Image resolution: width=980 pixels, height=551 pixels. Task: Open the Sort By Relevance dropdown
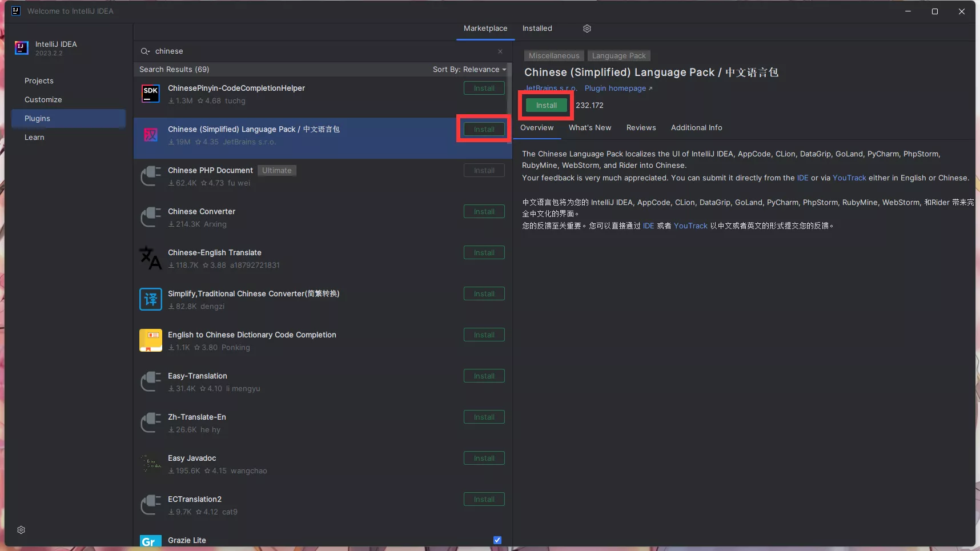pos(469,70)
